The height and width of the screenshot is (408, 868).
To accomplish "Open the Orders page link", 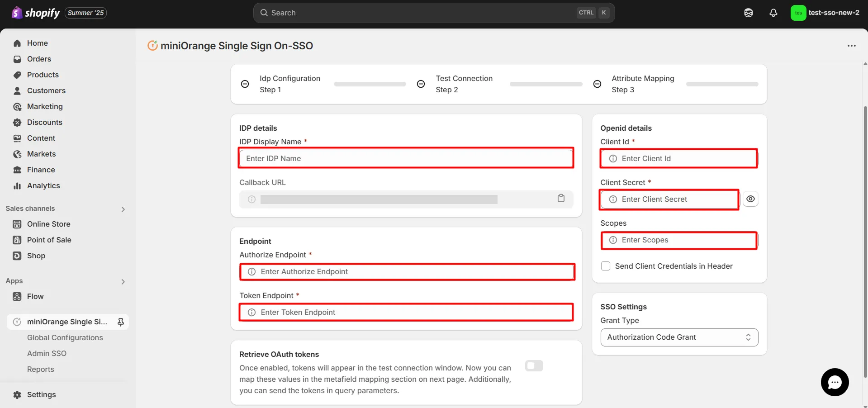I will pyautogui.click(x=39, y=59).
